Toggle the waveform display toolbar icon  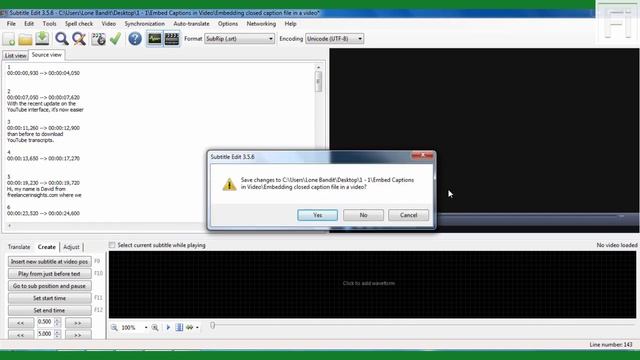(x=155, y=39)
